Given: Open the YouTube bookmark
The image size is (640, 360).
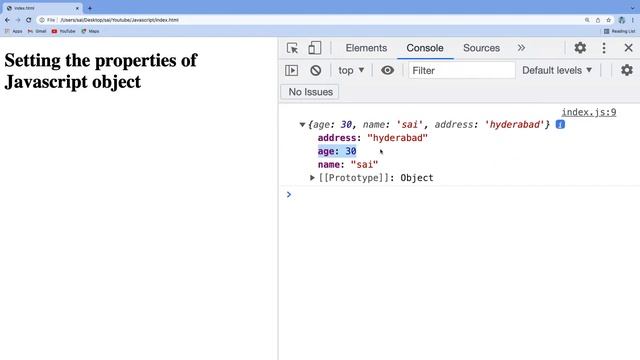Looking at the screenshot, I should (64, 31).
